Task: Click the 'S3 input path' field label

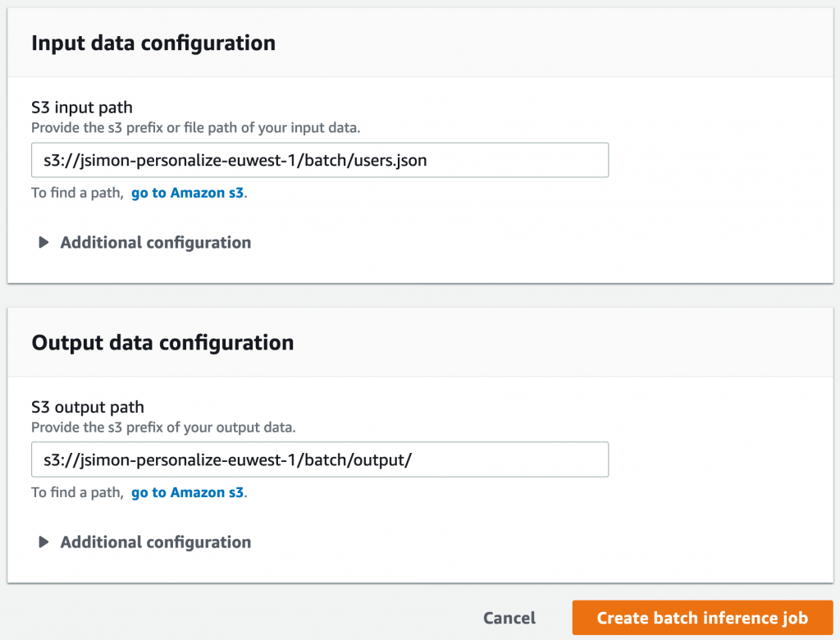Action: (82, 107)
